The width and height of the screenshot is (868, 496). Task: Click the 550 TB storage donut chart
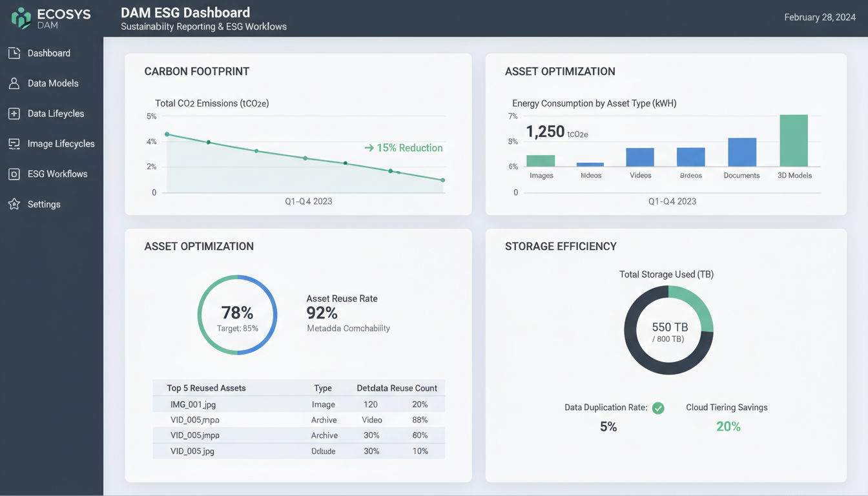point(668,330)
